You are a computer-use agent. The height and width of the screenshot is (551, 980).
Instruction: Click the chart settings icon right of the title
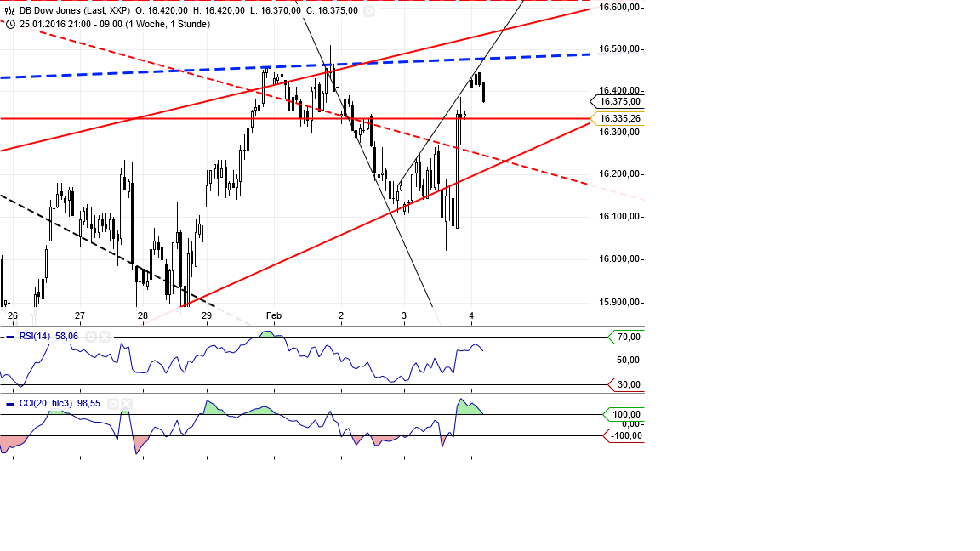click(x=369, y=11)
